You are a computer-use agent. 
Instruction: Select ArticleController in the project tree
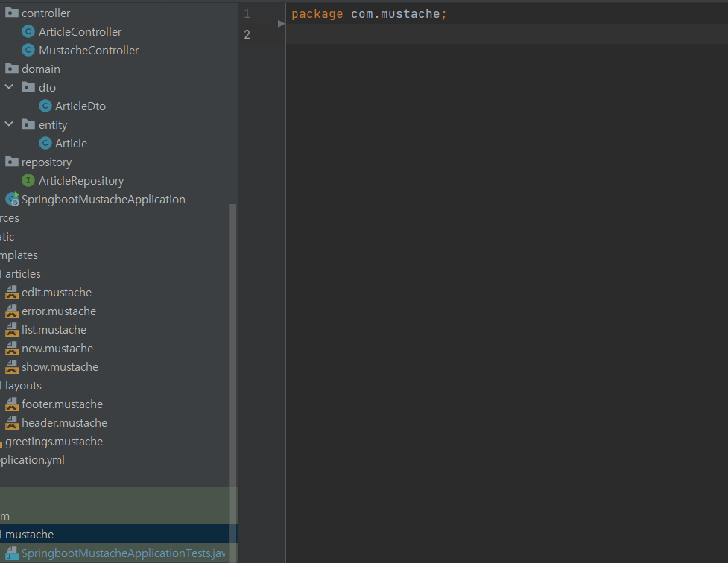(80, 31)
